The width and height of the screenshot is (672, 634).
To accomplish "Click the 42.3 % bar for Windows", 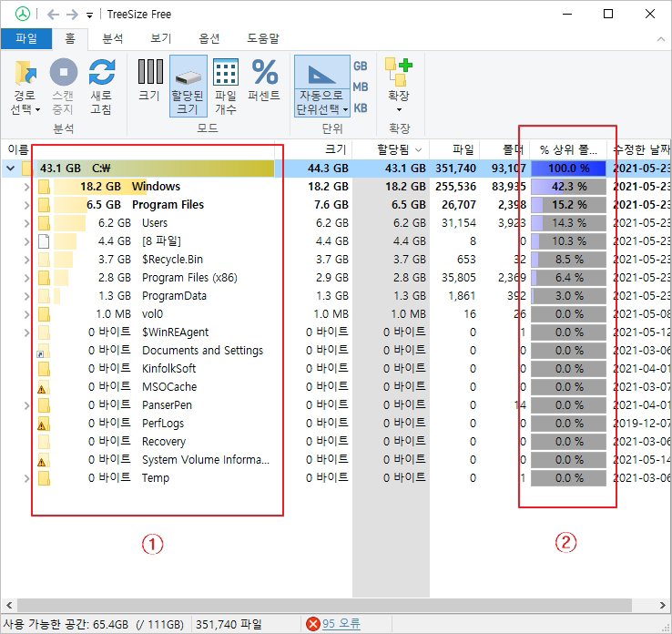I will point(568,187).
